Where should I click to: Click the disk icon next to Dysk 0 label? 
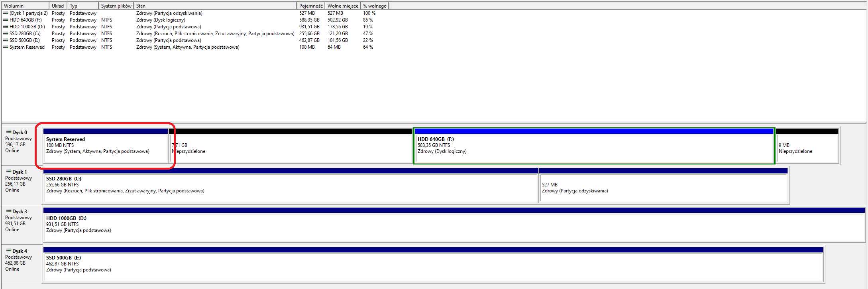click(8, 132)
